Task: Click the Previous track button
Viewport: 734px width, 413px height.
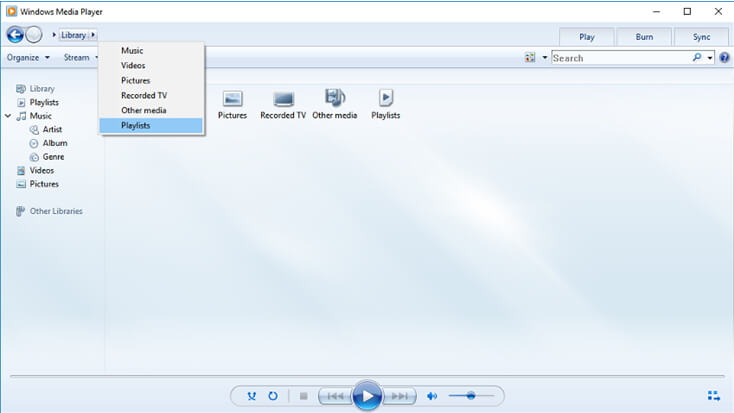Action: [x=335, y=396]
